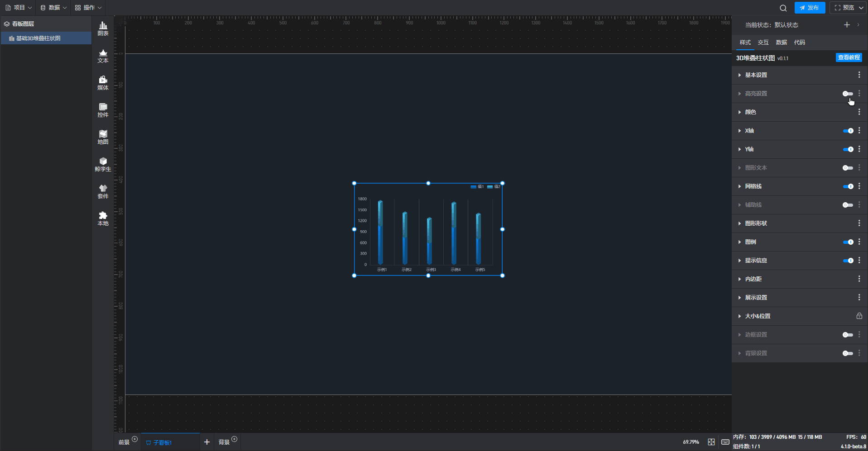Open the 文本 text component category
The image size is (868, 451).
[x=103, y=56]
